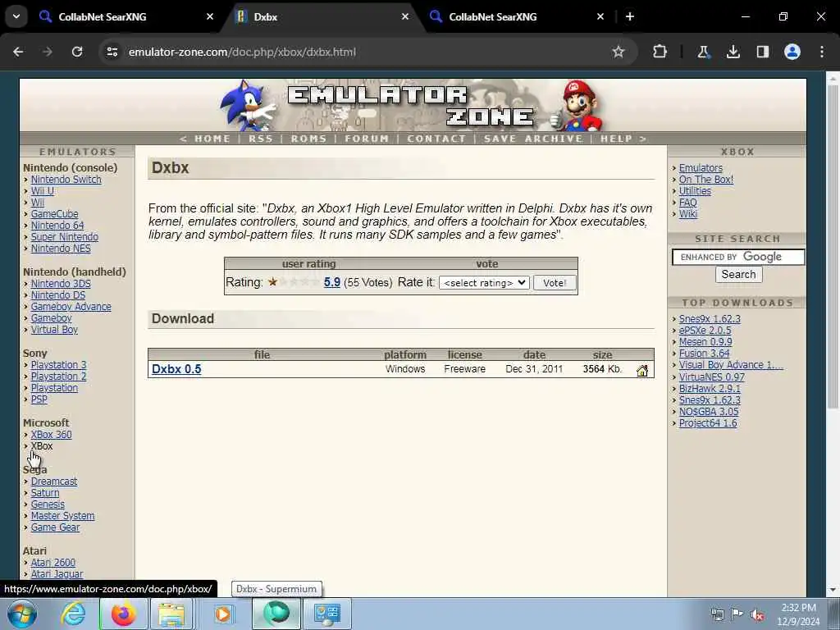This screenshot has width=840, height=630.
Task: Open the Snes9x 1.62.3 first top download
Action: click(710, 319)
